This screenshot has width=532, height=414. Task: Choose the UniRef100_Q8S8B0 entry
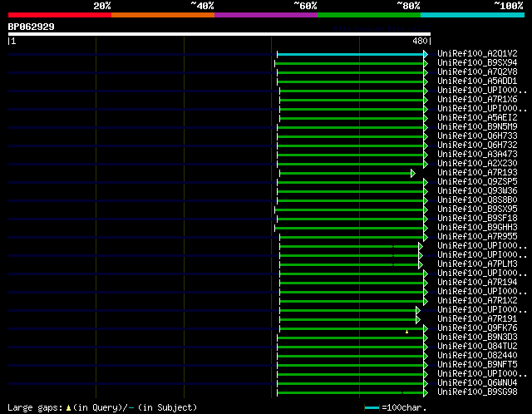click(x=477, y=200)
